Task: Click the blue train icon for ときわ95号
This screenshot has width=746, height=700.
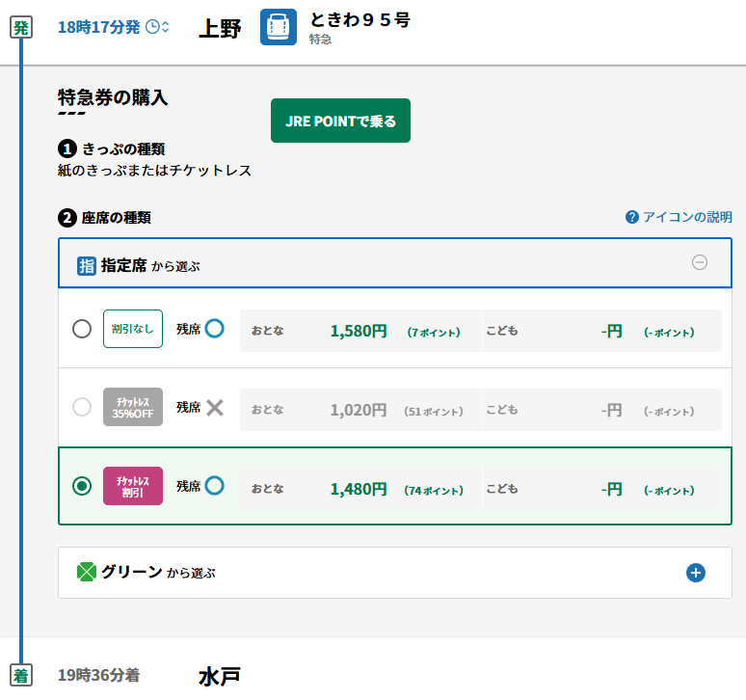Action: click(x=279, y=27)
